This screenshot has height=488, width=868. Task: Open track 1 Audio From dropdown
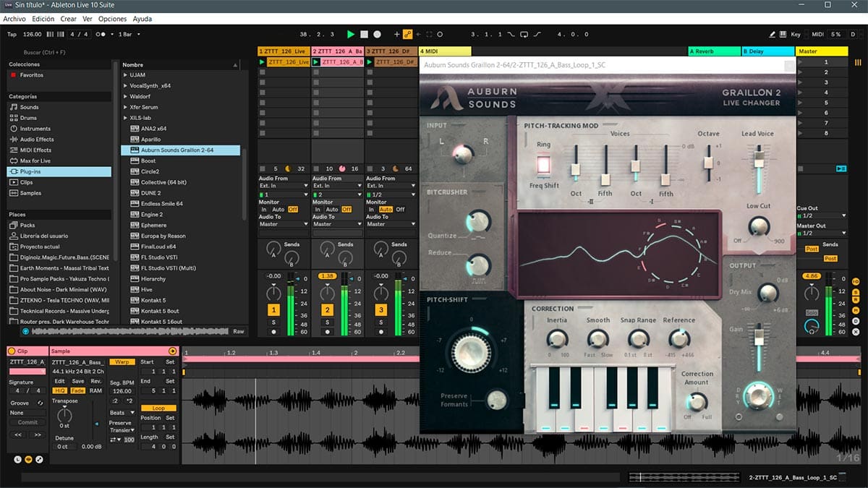[284, 186]
